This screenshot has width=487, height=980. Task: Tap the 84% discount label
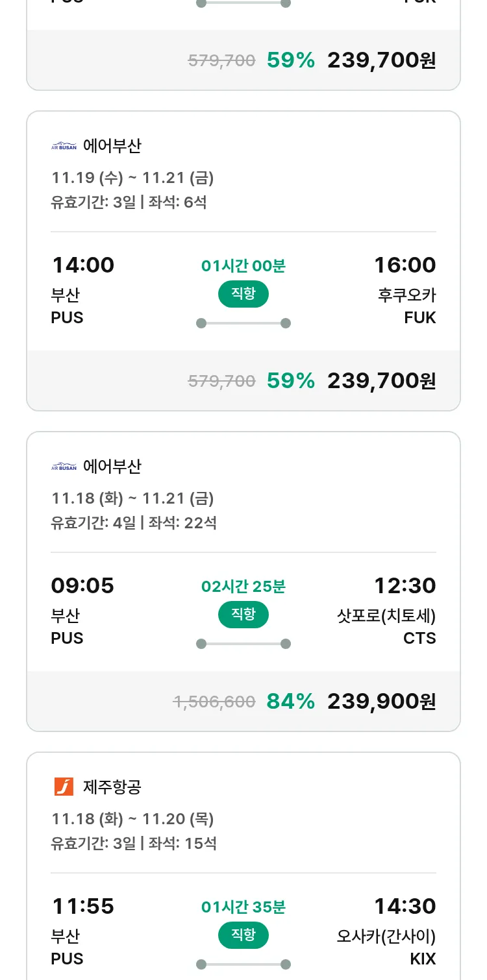[290, 701]
